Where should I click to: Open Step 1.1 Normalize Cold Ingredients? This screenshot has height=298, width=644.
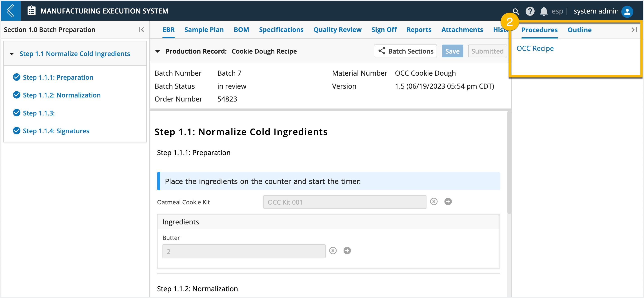point(75,54)
